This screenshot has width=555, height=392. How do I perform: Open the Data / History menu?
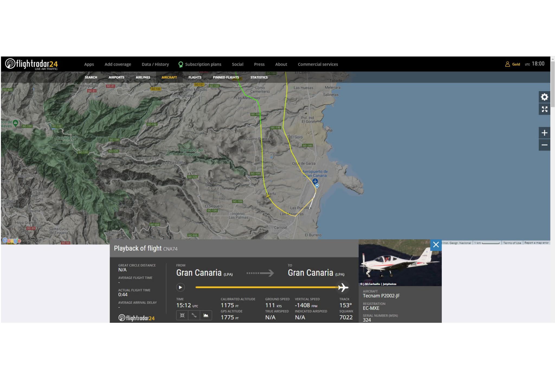pos(155,64)
